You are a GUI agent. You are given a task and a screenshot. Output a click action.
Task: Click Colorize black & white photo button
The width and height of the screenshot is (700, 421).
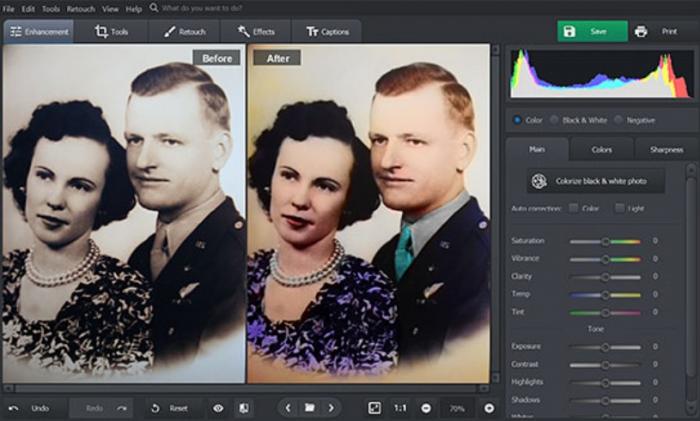click(596, 181)
